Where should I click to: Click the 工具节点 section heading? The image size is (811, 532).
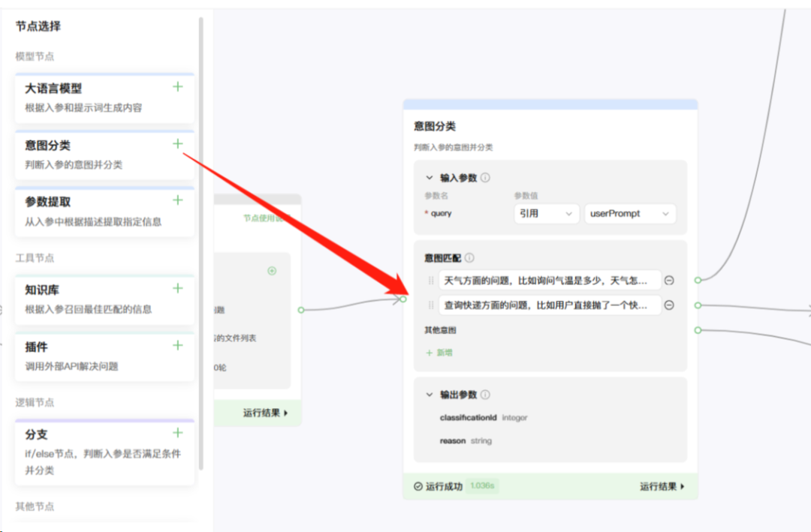pos(35,257)
